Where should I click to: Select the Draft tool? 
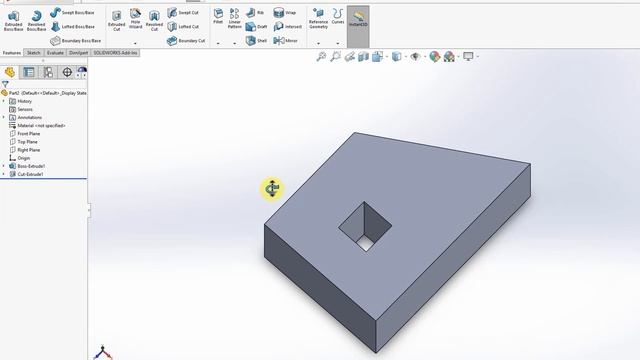point(256,27)
